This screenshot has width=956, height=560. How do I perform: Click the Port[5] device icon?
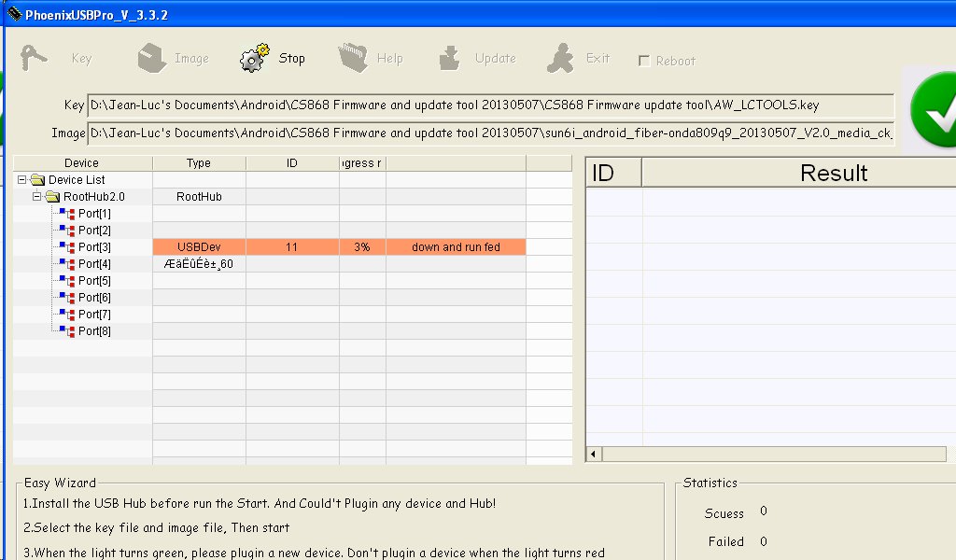[67, 280]
